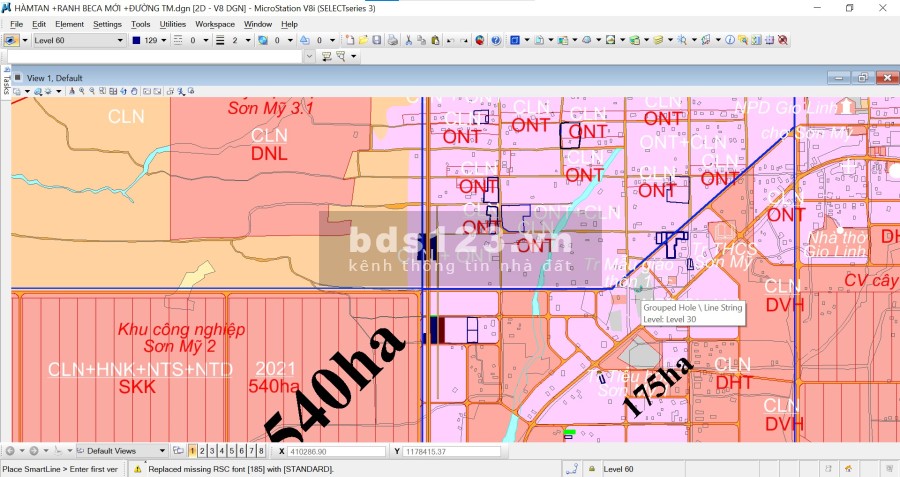900x477 pixels.
Task: Toggle view 1 button
Action: pos(193,451)
